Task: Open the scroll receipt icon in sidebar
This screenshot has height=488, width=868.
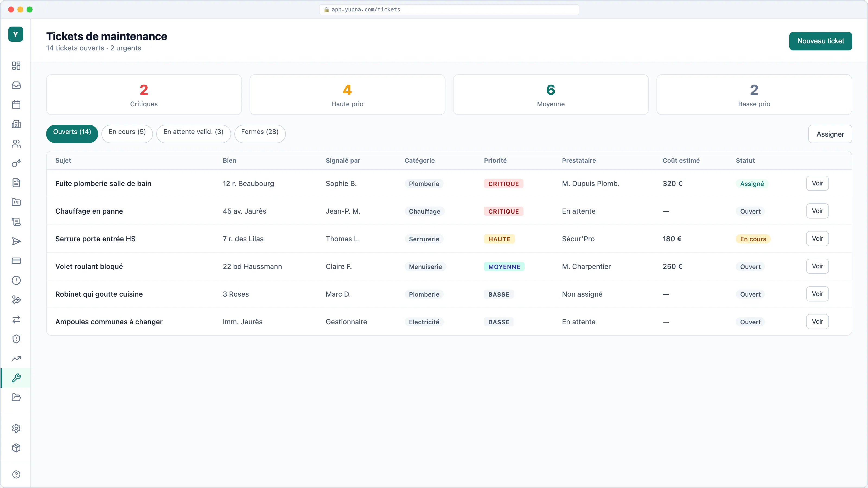Action: coord(16,222)
